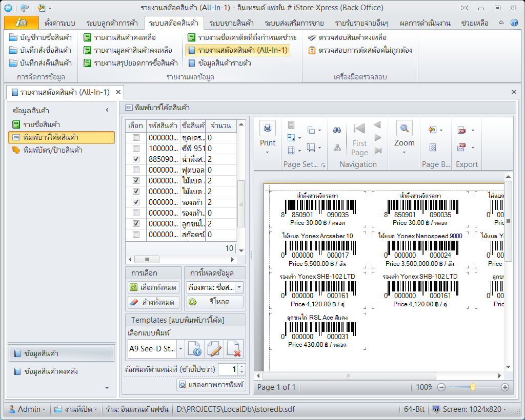The image size is (525, 420).
Task: Check the box for the ฟุตบอล row
Action: coord(136,170)
